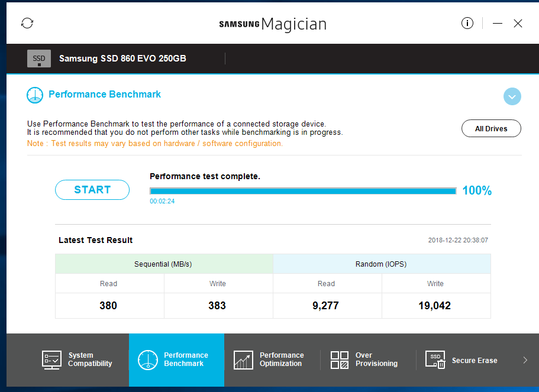The width and height of the screenshot is (539, 392).
Task: Show more tabs with the right arrow
Action: (x=525, y=360)
